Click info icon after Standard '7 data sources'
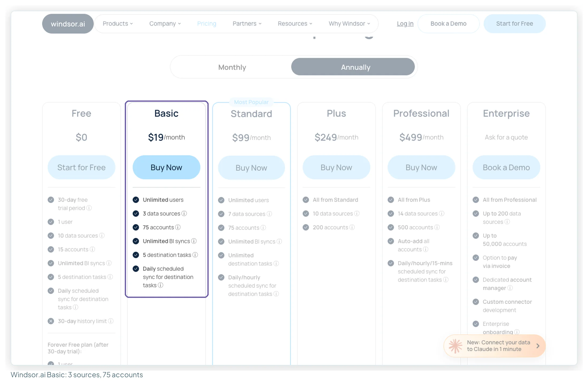588x385 pixels. click(269, 214)
